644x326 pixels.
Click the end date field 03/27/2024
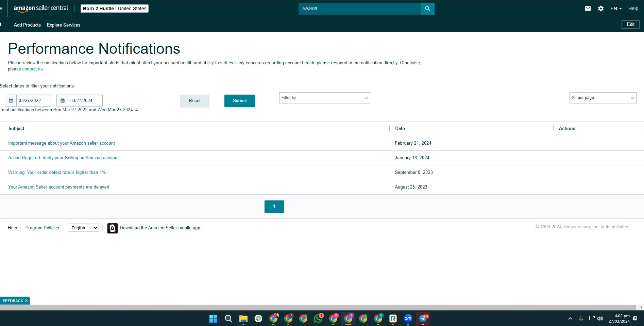[85, 101]
